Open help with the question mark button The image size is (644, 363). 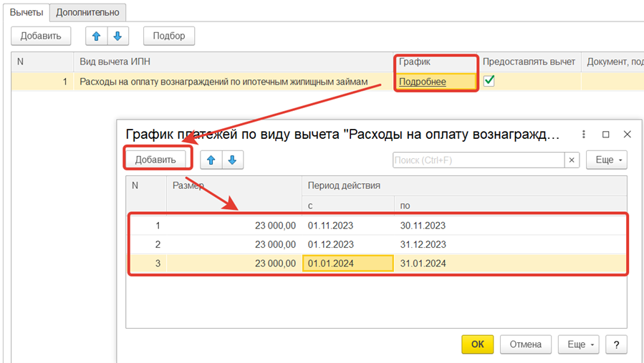pos(616,344)
